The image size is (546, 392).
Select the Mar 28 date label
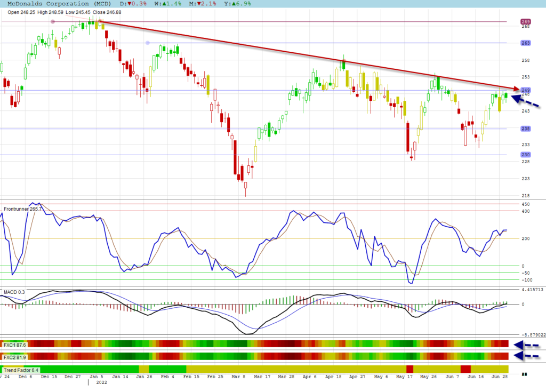pyautogui.click(x=286, y=377)
